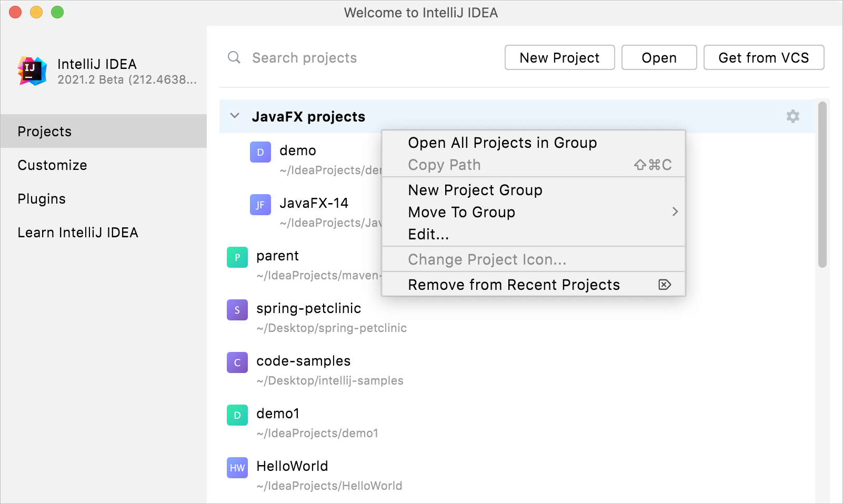Open the Customize section
843x504 pixels.
click(52, 165)
